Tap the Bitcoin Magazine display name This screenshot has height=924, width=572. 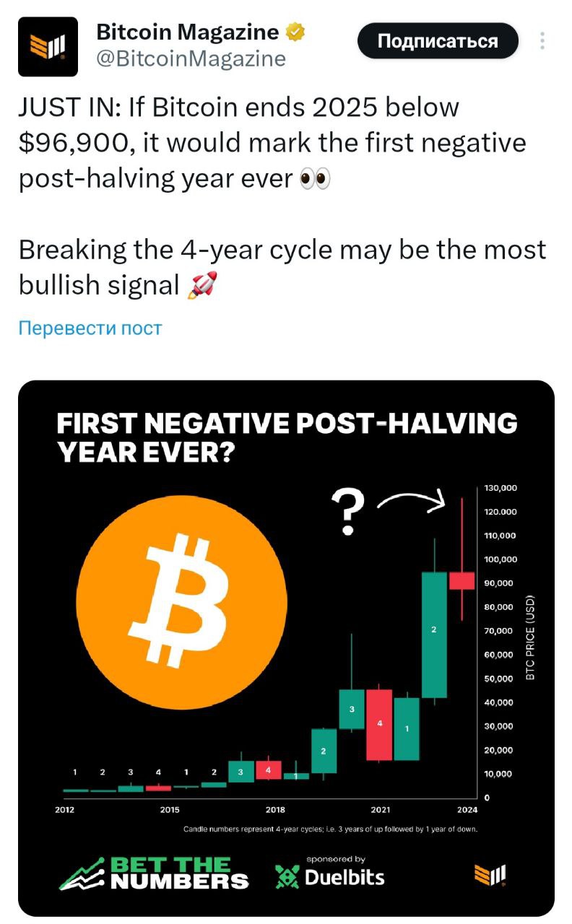click(x=188, y=32)
